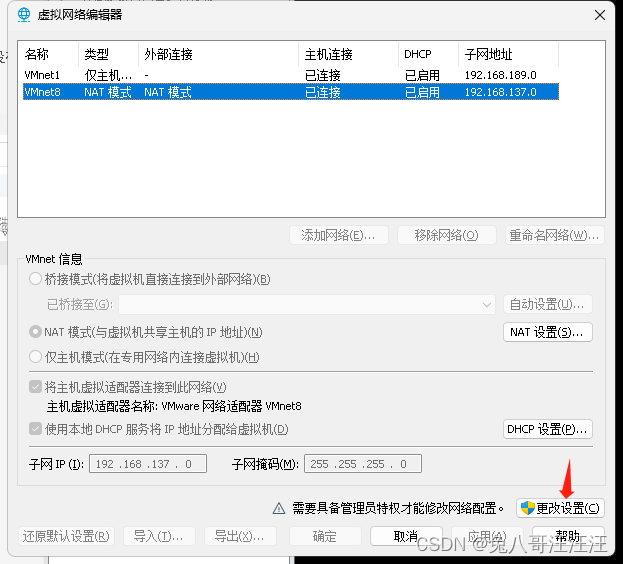This screenshot has height=564, width=623.
Task: Click 更改设置(C) button
Action: pyautogui.click(x=560, y=508)
